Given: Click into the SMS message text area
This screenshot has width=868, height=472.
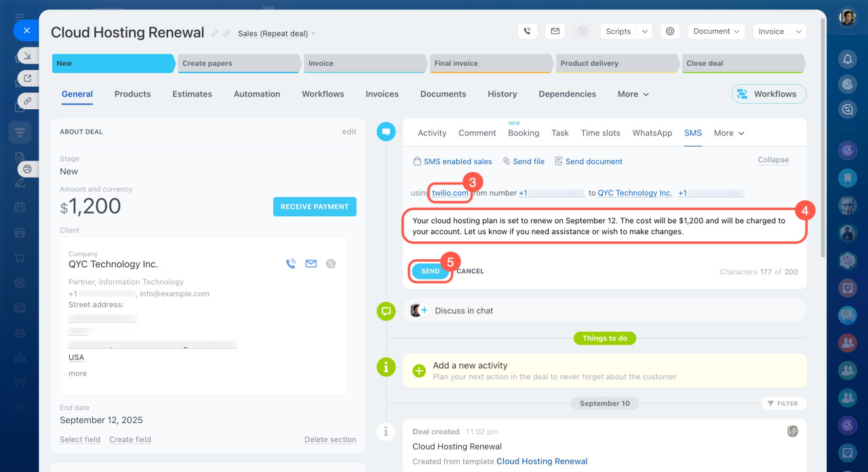Looking at the screenshot, I should tap(604, 226).
